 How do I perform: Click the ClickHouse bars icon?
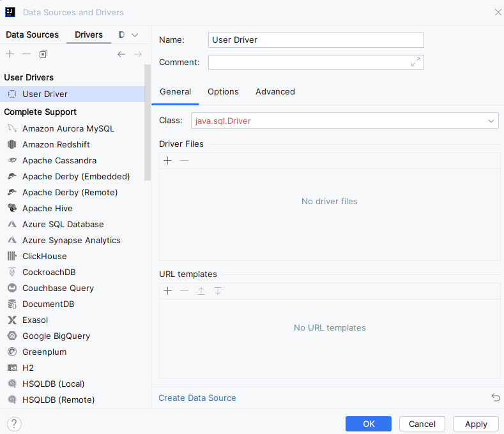coord(12,256)
